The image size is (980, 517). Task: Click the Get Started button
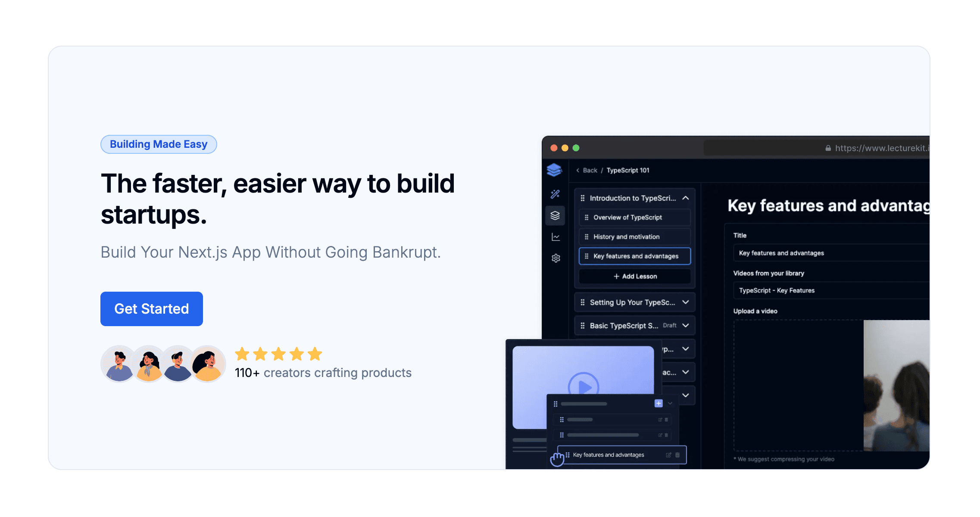[152, 309]
